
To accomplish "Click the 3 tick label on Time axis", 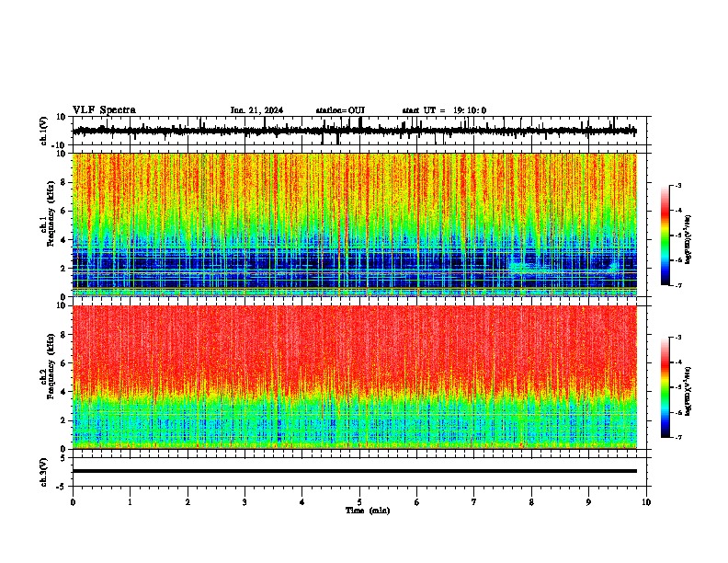I will pos(245,502).
